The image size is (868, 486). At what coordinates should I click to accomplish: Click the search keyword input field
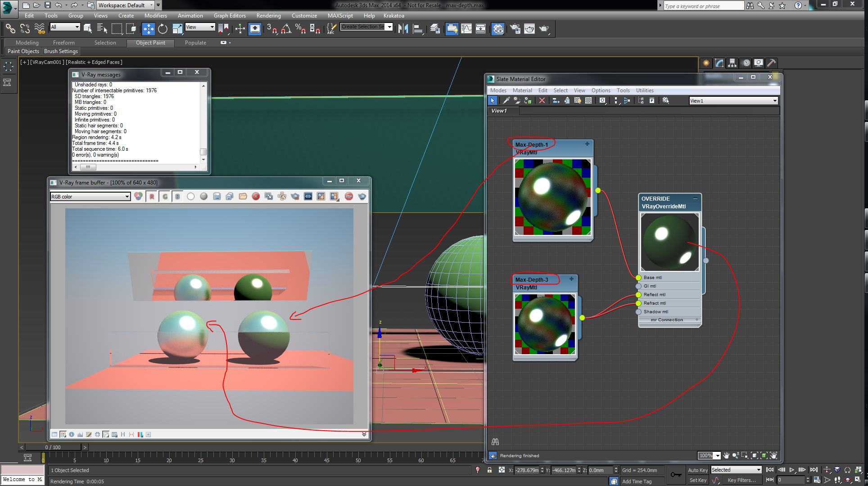tap(704, 6)
